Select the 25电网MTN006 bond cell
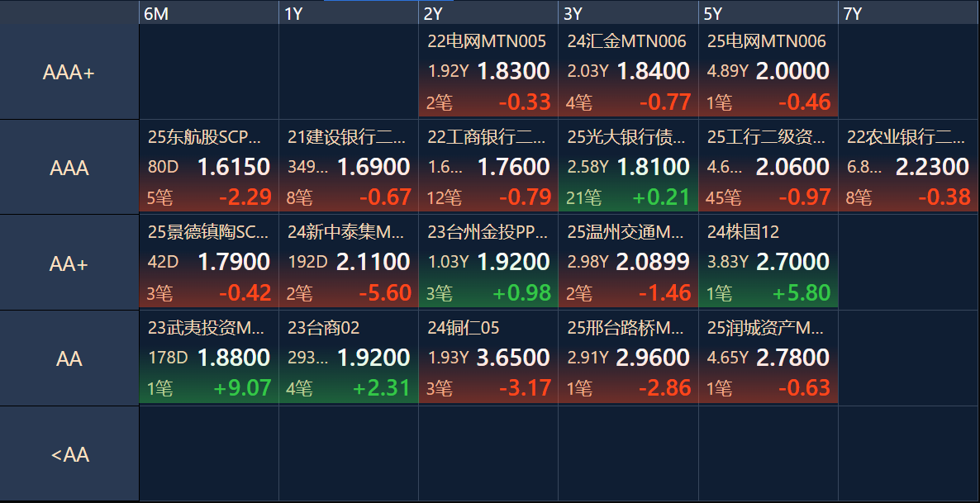 tap(768, 72)
